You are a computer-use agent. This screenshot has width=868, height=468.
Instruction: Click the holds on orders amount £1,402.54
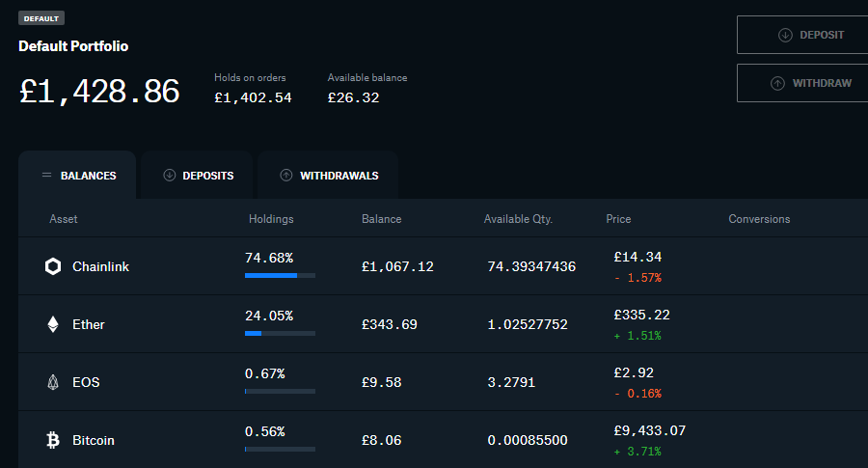tap(253, 97)
